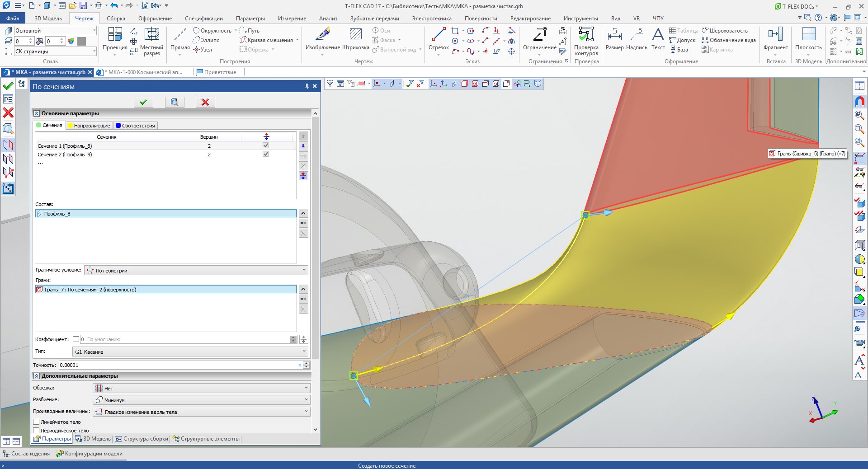868x469 pixels.
Task: Move selected section down with blue arrow
Action: (x=303, y=146)
